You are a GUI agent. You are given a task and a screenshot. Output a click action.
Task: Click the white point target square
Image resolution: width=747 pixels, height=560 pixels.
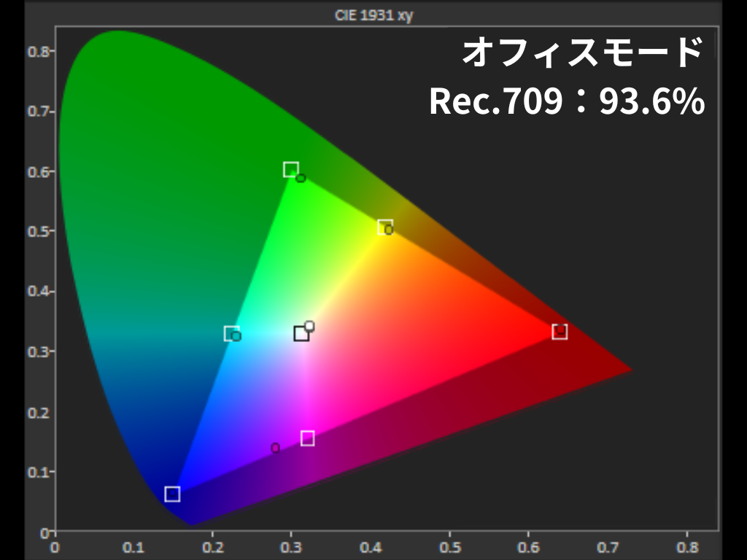point(301,333)
